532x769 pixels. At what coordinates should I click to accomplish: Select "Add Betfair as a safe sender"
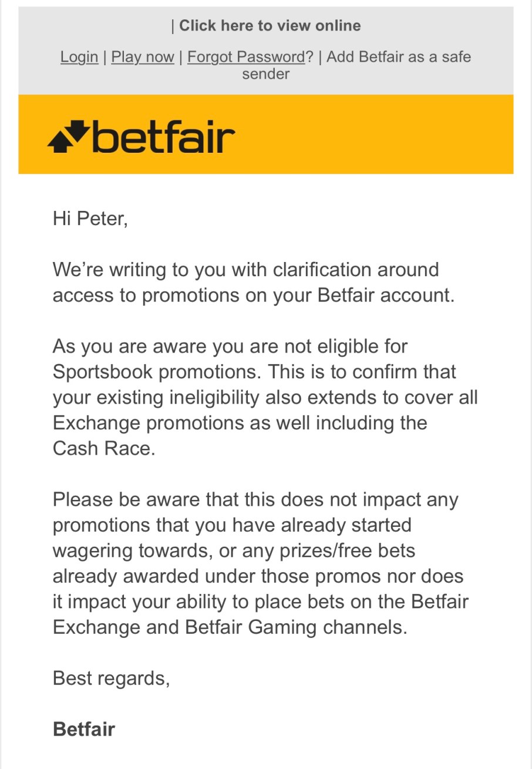tap(398, 57)
